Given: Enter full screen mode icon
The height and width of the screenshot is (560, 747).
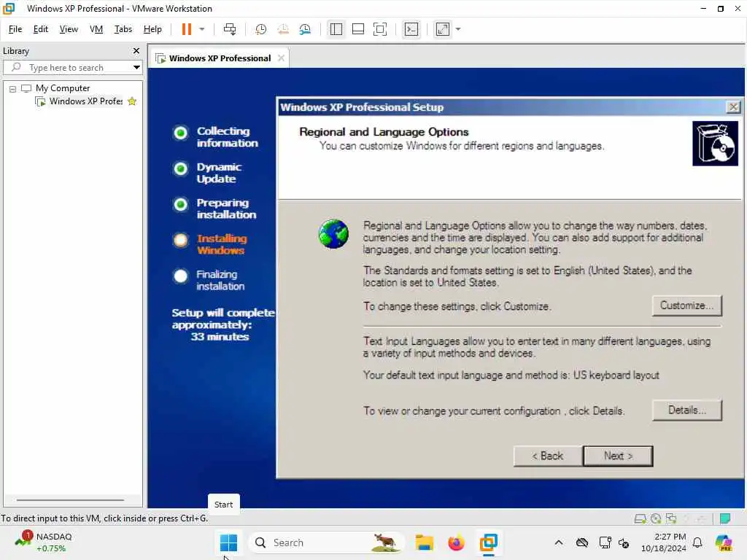Looking at the screenshot, I should [379, 29].
